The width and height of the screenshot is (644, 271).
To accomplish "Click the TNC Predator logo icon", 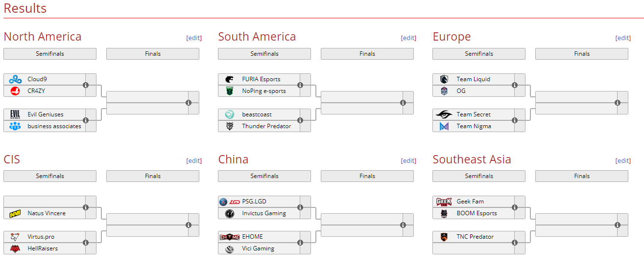I will point(444,237).
